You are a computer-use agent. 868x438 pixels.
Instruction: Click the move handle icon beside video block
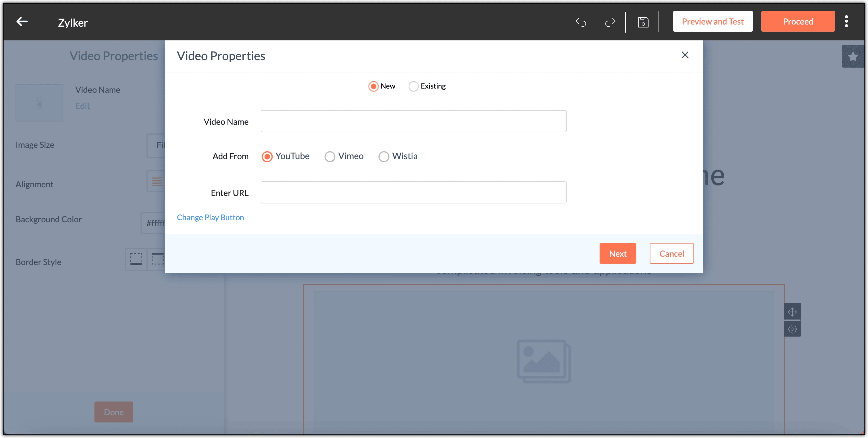(x=792, y=312)
